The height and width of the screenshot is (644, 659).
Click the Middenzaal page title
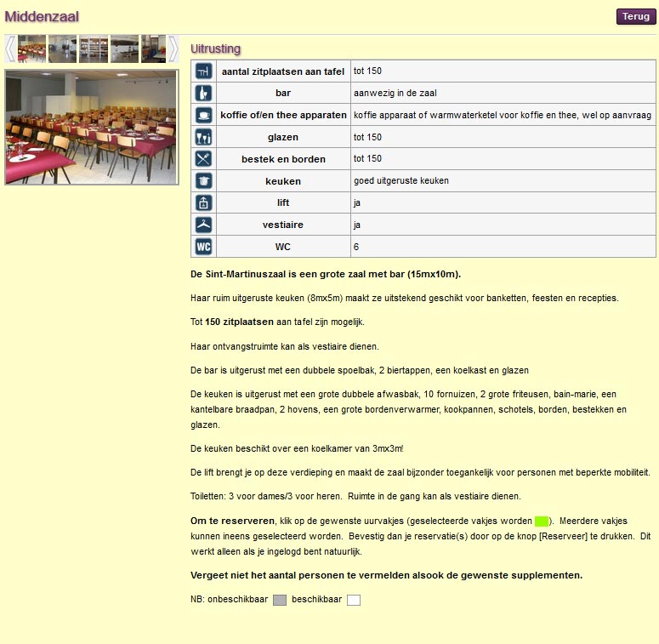click(x=42, y=16)
